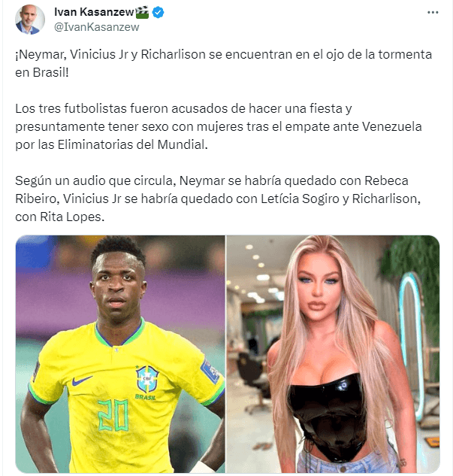Click the Nike swoosh on the yellow jersey
Screen dimensions: 453x476
[x=82, y=380]
